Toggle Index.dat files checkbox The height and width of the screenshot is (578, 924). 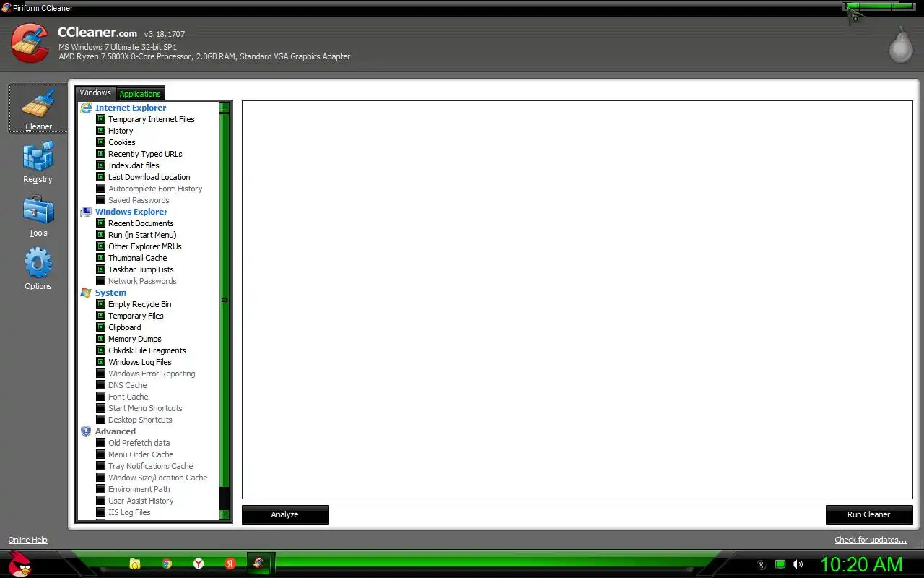coord(101,165)
